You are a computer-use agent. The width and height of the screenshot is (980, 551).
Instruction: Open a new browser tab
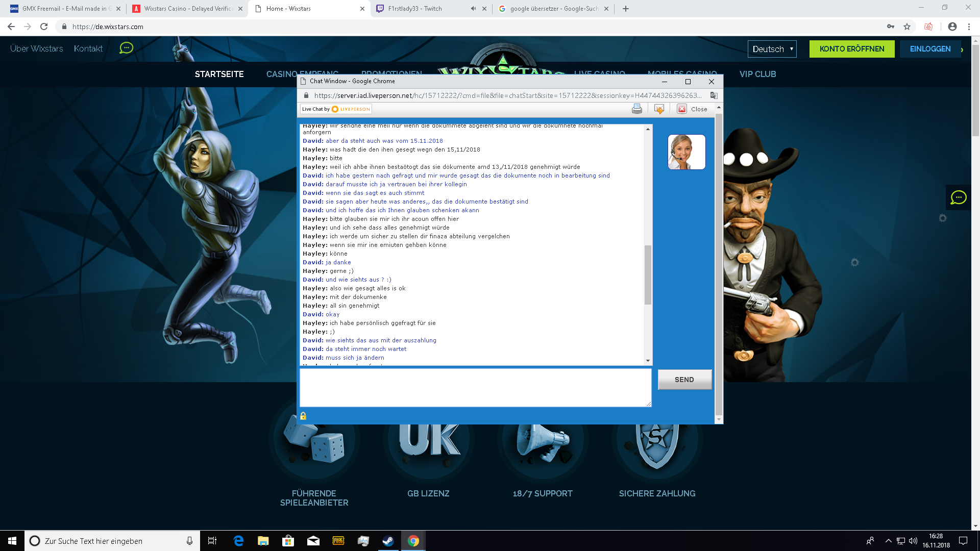coord(626,9)
